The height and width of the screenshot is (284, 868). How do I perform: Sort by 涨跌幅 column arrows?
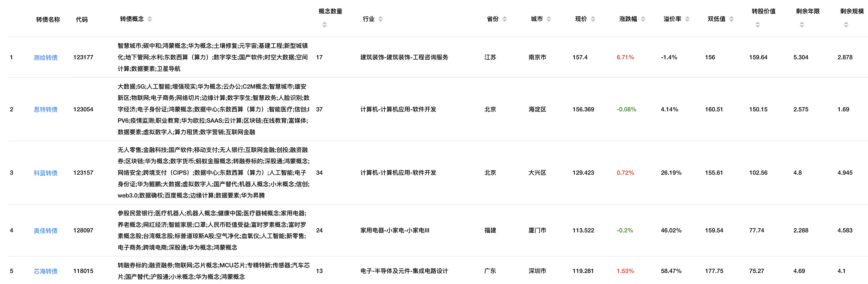643,19
